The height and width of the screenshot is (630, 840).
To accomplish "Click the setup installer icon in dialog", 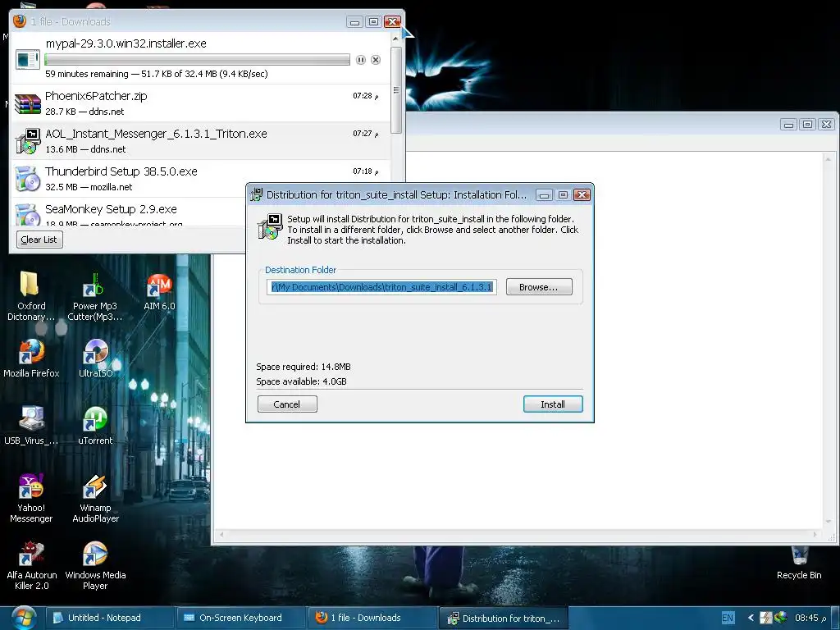I will (x=269, y=226).
